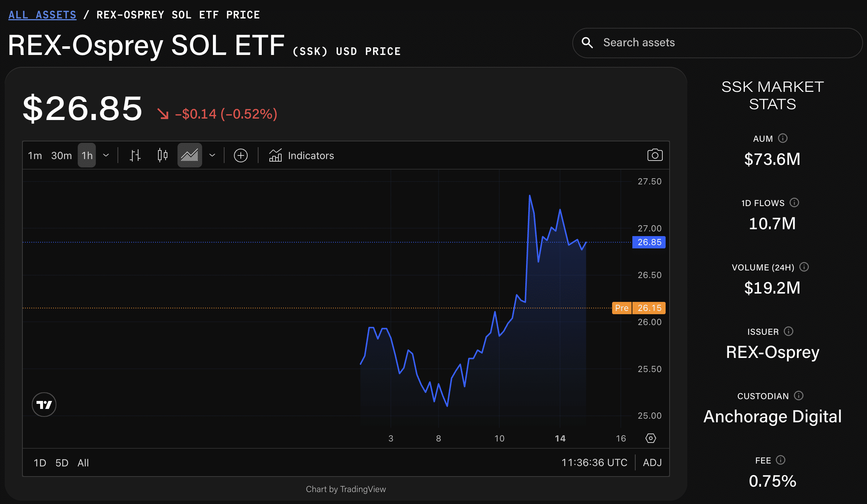Click the 25.00 price axis label
The height and width of the screenshot is (504, 867).
click(649, 416)
